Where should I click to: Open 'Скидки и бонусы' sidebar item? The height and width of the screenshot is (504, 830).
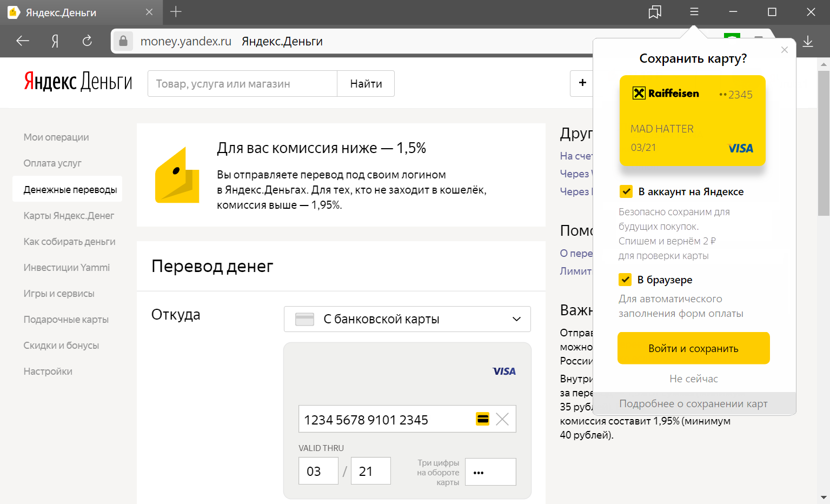pos(61,346)
